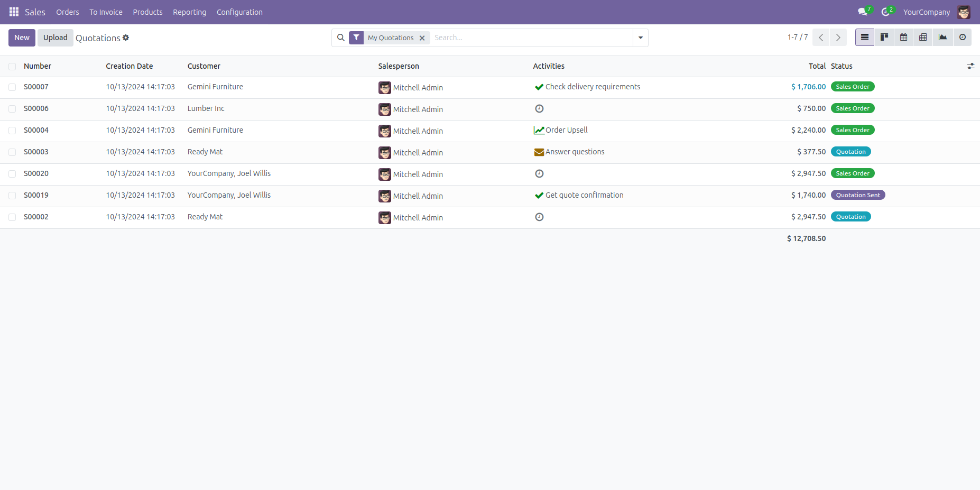Screen dimensions: 980x490
Task: Open the apps grid home menu
Action: (x=14, y=12)
